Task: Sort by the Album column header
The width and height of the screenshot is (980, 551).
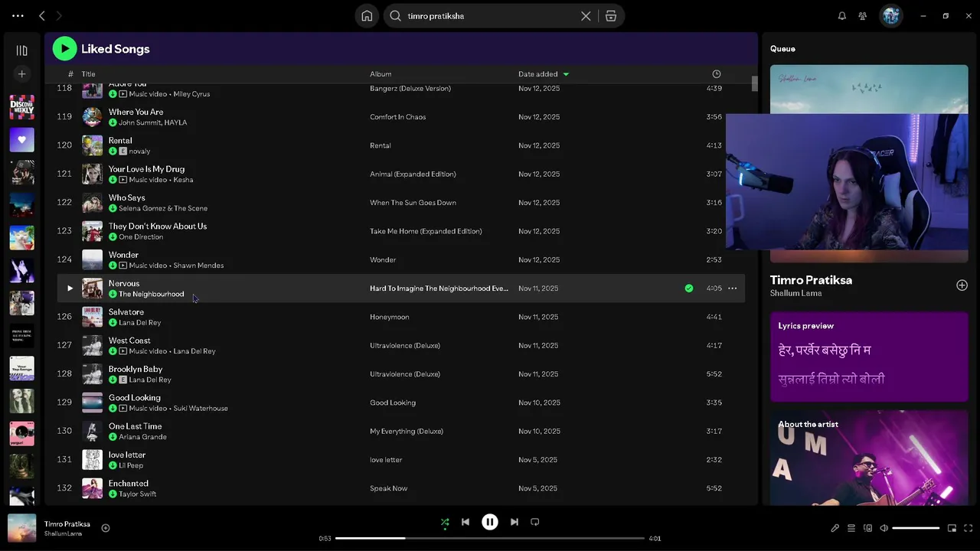Action: coord(381,74)
